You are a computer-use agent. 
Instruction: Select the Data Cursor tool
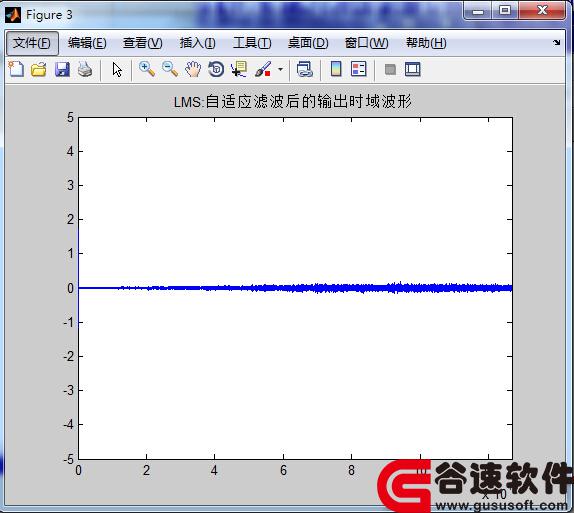tap(239, 69)
